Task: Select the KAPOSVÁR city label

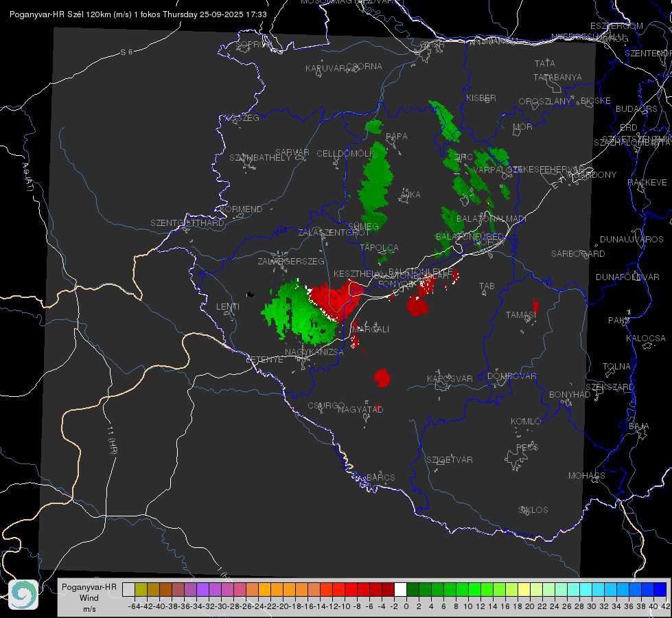Action: point(450,378)
